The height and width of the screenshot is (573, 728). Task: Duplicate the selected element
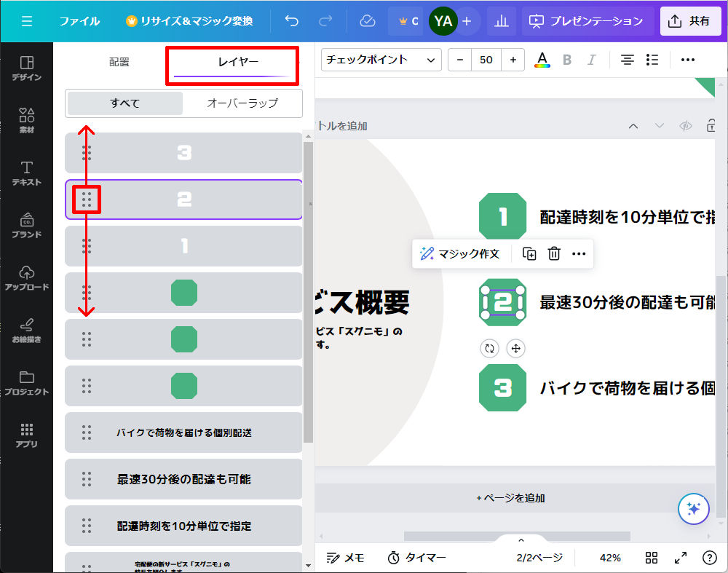click(529, 253)
